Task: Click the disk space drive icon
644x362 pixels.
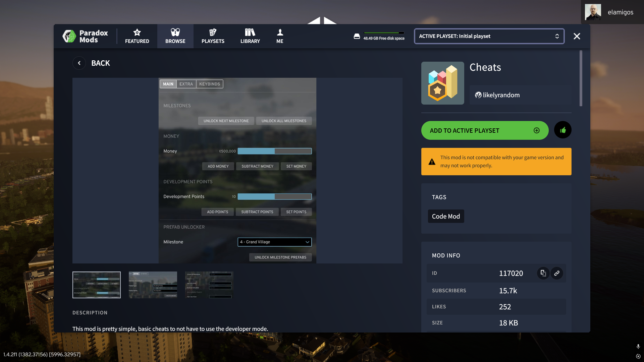Action: pyautogui.click(x=357, y=36)
